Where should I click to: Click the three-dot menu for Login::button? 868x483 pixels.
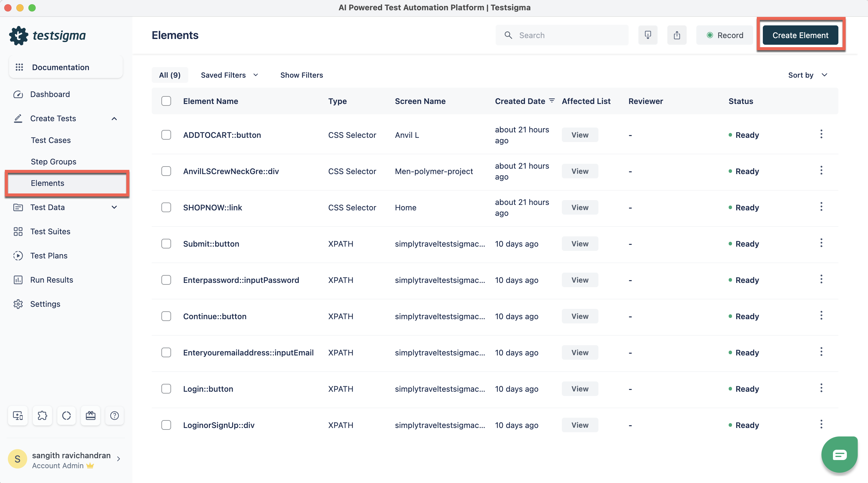coord(821,388)
